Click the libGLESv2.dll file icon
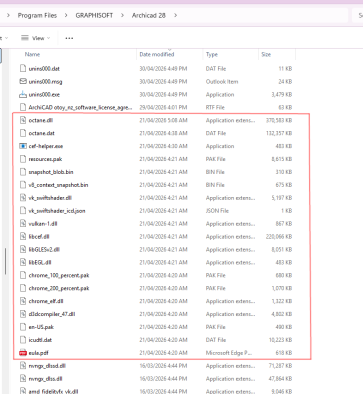363x400 pixels. (x=23, y=250)
